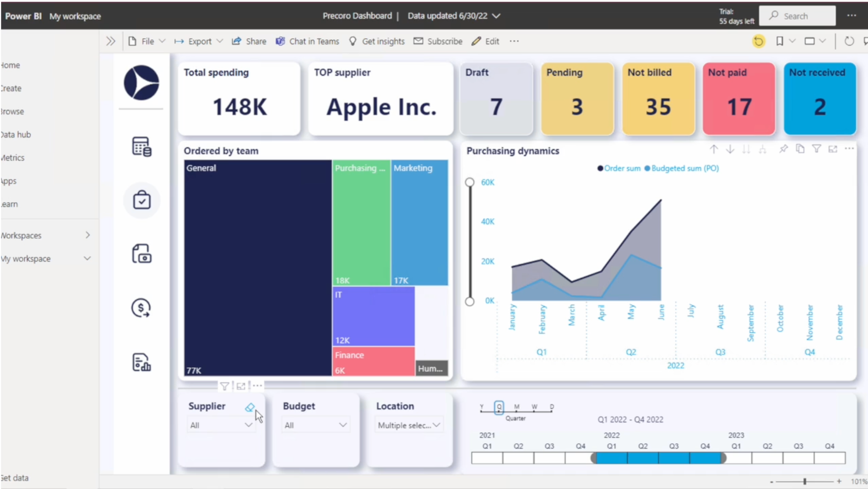Collapse My workspace in left navigation

tap(87, 259)
